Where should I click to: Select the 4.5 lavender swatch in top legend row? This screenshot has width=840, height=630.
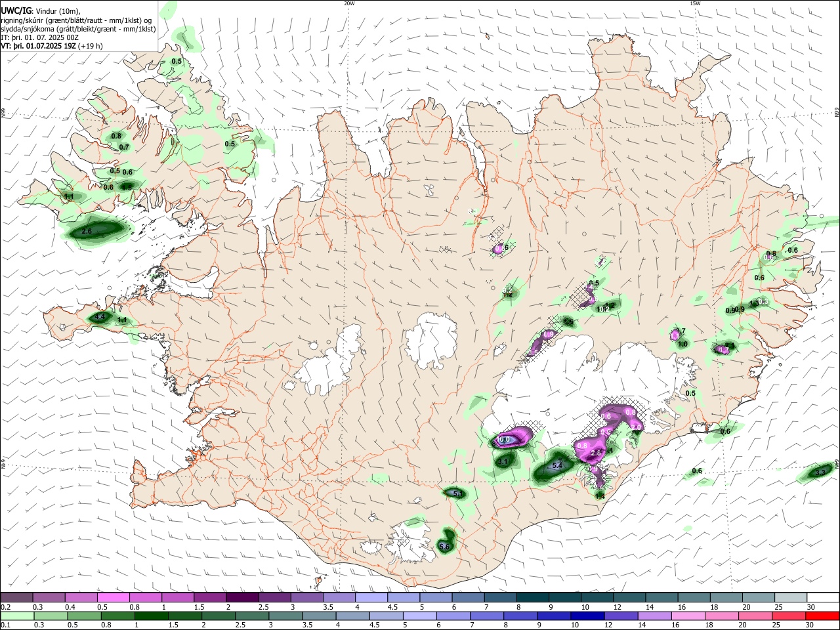402,597
